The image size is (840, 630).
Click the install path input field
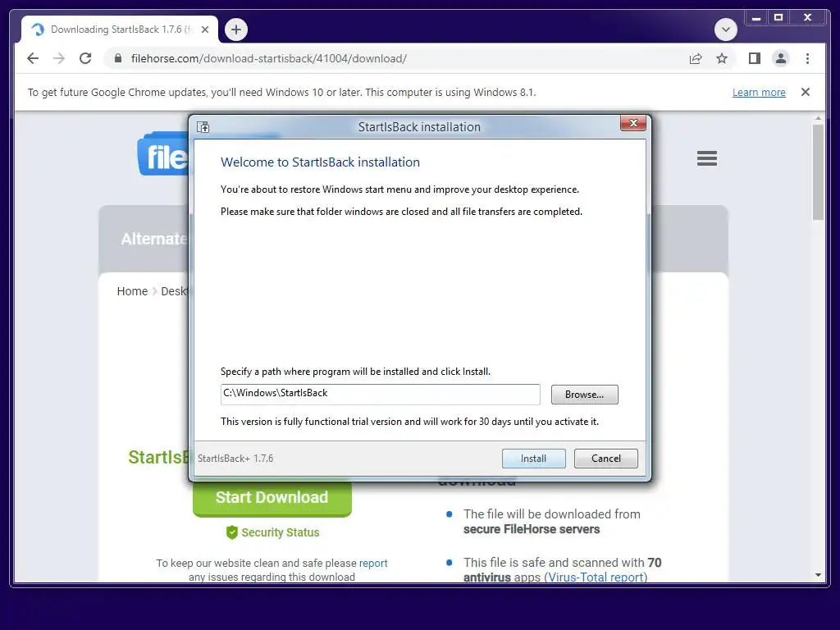click(x=381, y=395)
